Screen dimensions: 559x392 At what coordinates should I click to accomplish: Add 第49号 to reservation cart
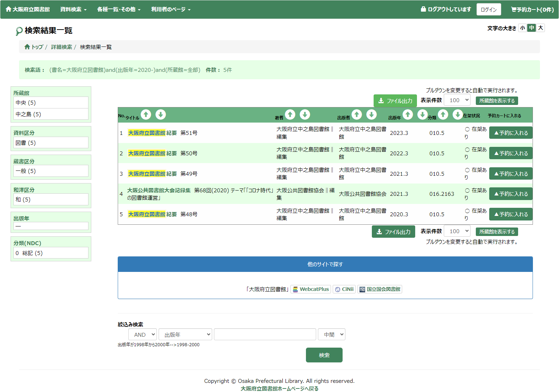[x=511, y=174]
